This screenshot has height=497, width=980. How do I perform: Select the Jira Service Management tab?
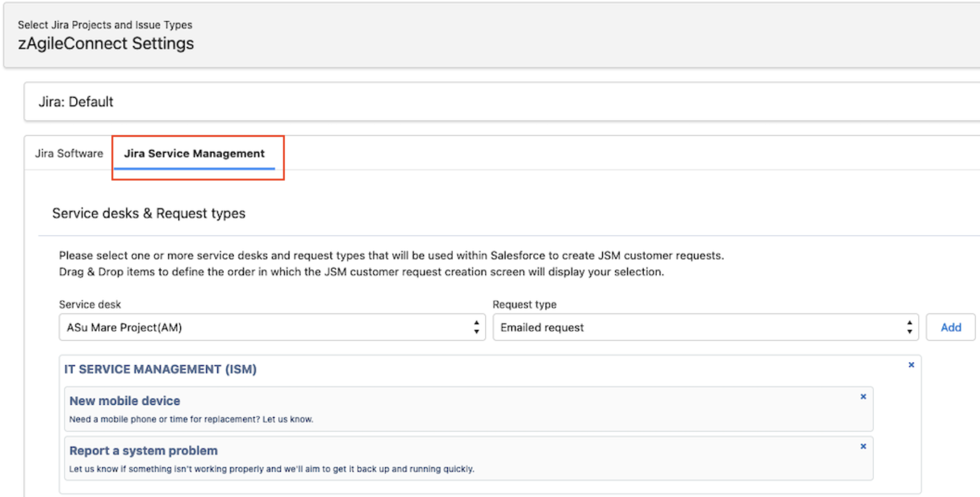(194, 154)
